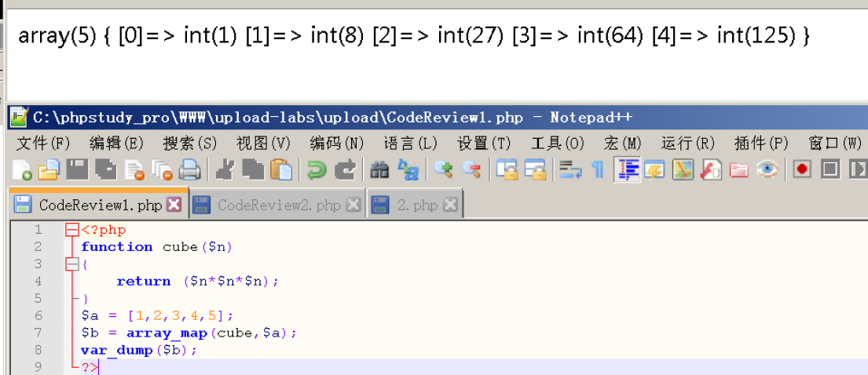Click the Stop recording macro icon
The width and height of the screenshot is (868, 375).
click(x=830, y=169)
